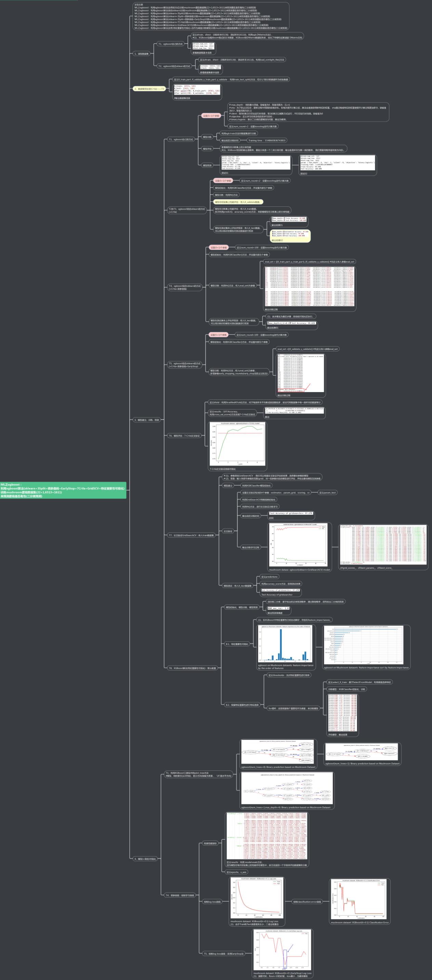The width and height of the screenshot is (432, 980).
Task: Open the grid_scores_ output text image
Action: pos(383,545)
